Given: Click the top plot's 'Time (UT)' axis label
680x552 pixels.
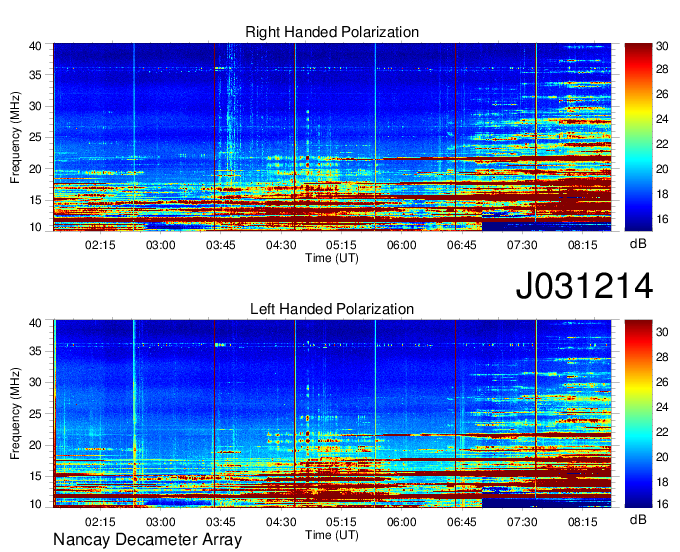Looking at the screenshot, I should click(332, 258).
